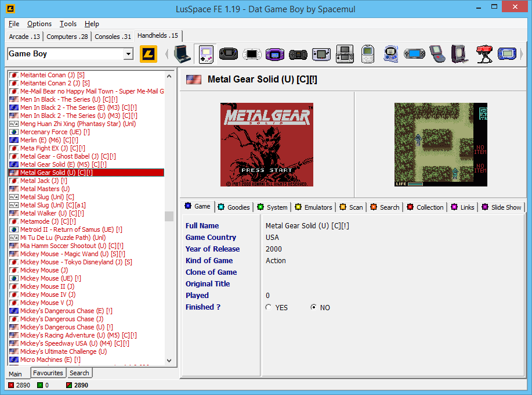Select the tabletop arcade mini cabinet icon

click(182, 54)
